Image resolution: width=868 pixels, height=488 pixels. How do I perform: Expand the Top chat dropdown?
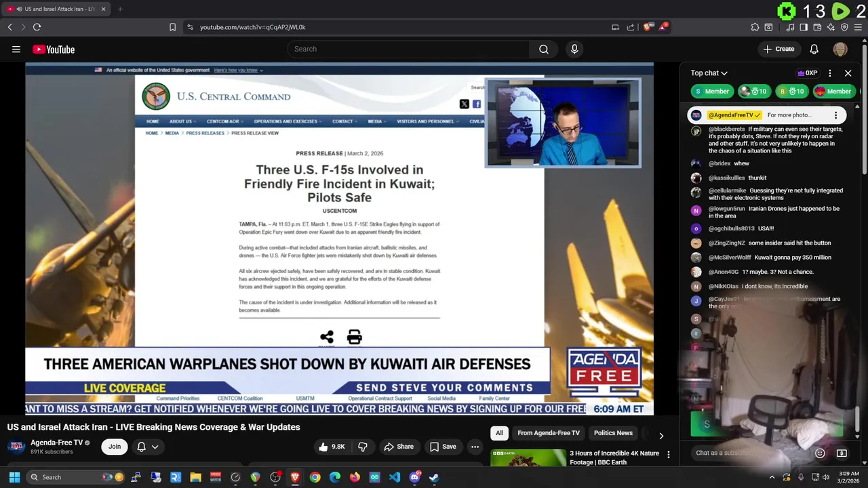click(709, 73)
